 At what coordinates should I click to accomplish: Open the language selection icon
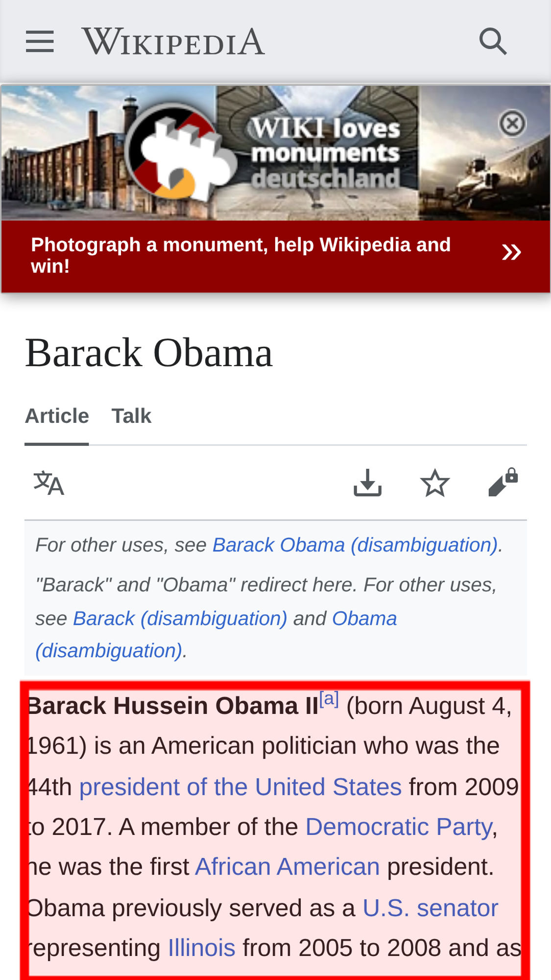click(x=48, y=483)
